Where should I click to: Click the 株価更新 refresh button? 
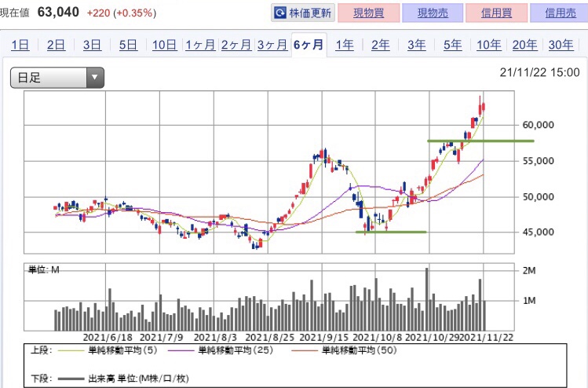pos(303,13)
